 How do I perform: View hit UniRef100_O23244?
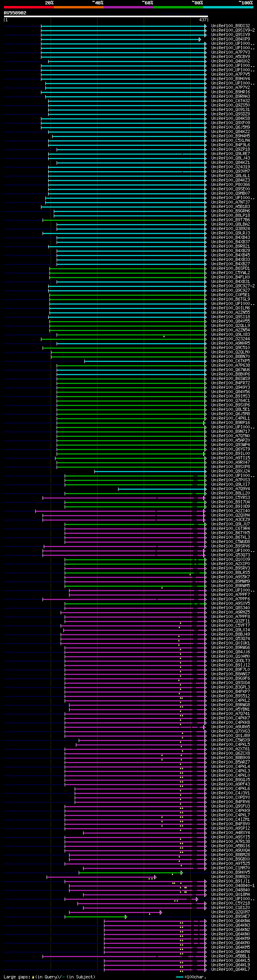[x=230, y=339]
